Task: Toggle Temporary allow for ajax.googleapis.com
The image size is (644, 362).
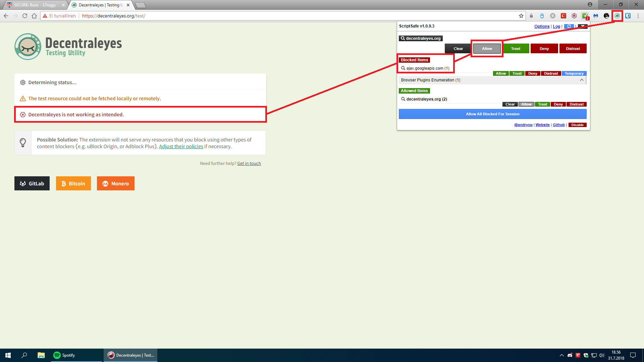Action: pyautogui.click(x=574, y=73)
